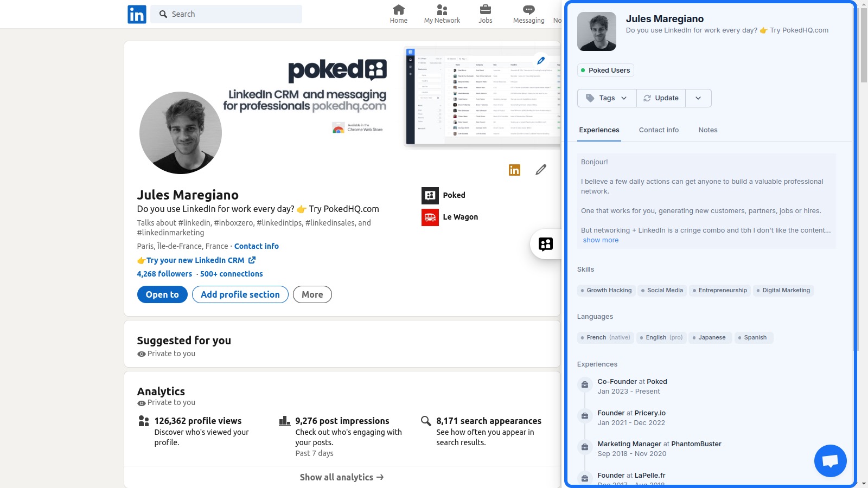
Task: Select the Japanese language tag
Action: pyautogui.click(x=710, y=338)
